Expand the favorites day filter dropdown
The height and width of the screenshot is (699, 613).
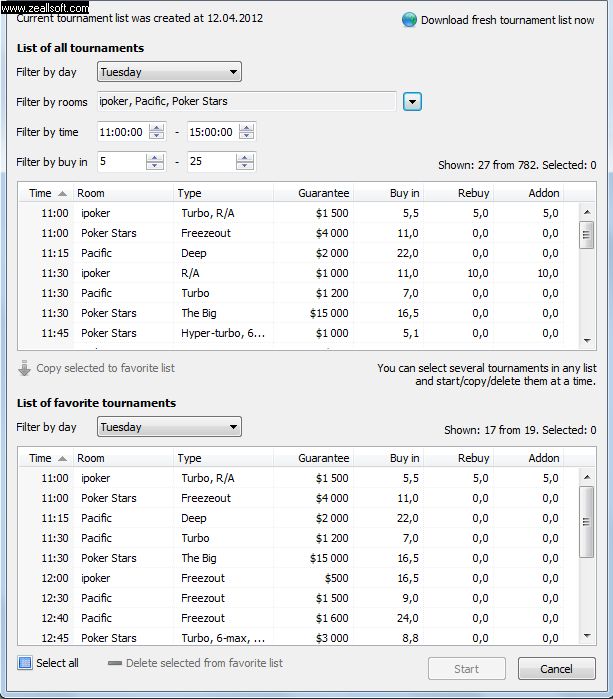point(169,427)
